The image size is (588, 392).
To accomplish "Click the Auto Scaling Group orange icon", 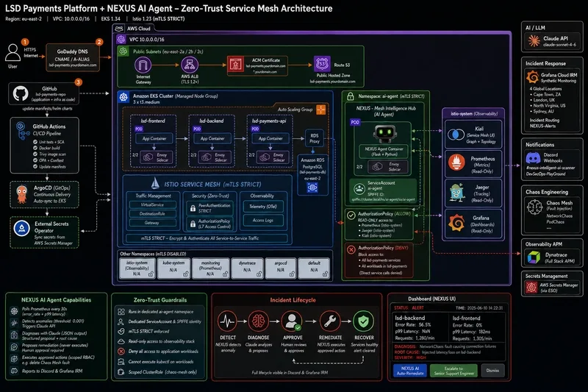I will pyautogui.click(x=321, y=110).
